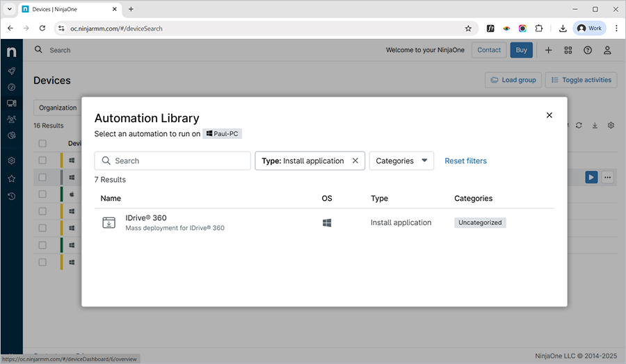
Task: Expand the Categories dropdown
Action: tap(401, 160)
